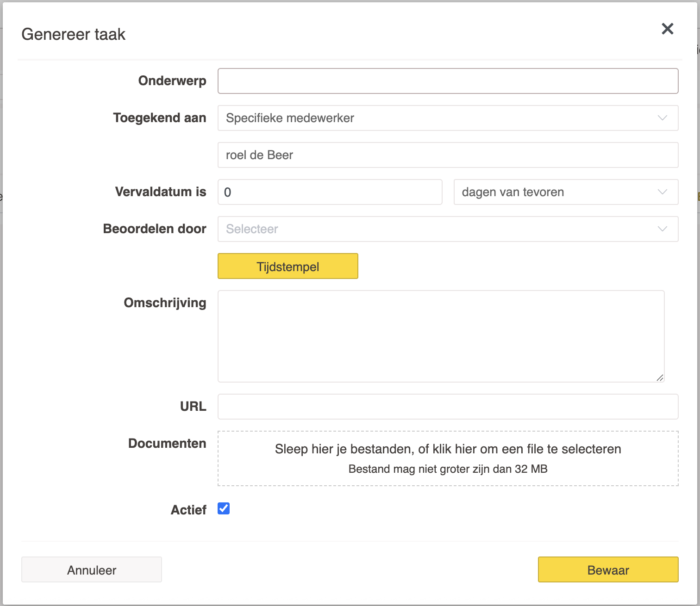Click the Annuleer button
Image resolution: width=700 pixels, height=606 pixels.
click(x=92, y=569)
